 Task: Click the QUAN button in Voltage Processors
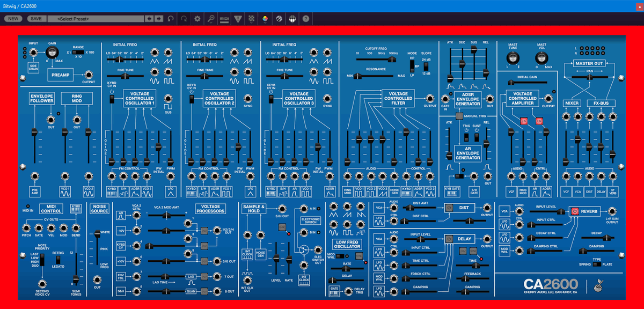(x=191, y=291)
